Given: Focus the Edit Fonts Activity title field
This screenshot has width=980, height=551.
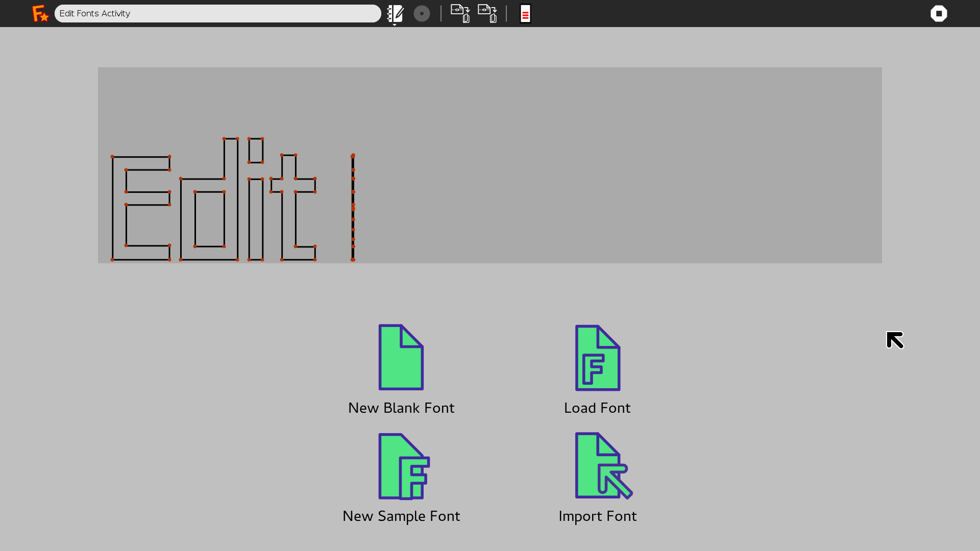Looking at the screenshot, I should pos(217,14).
